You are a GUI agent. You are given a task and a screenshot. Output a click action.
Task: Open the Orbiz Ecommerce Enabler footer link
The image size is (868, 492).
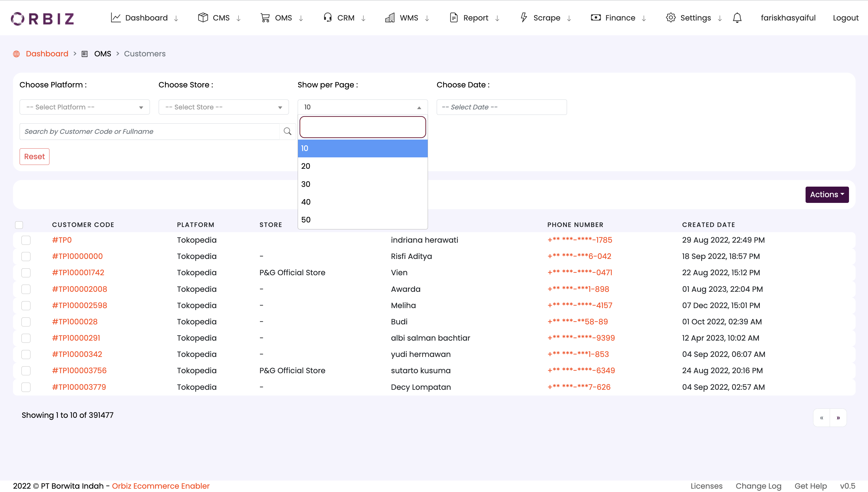160,486
